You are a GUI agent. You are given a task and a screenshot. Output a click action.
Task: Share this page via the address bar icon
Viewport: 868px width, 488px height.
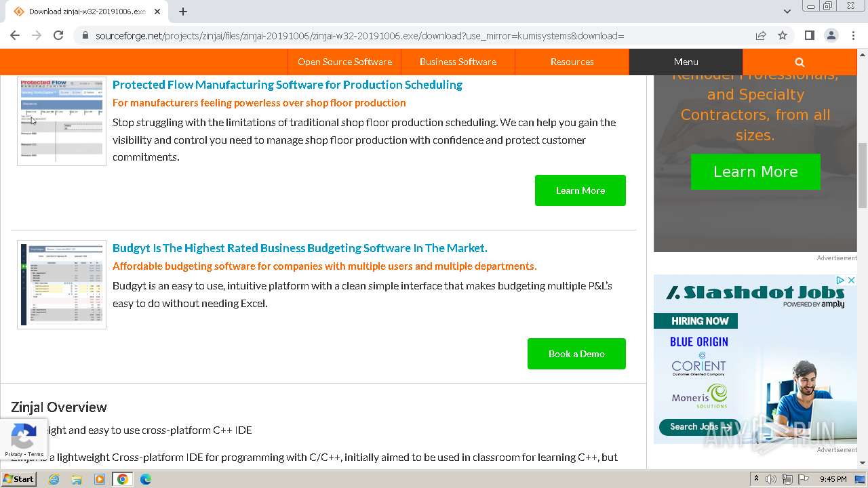click(x=761, y=35)
